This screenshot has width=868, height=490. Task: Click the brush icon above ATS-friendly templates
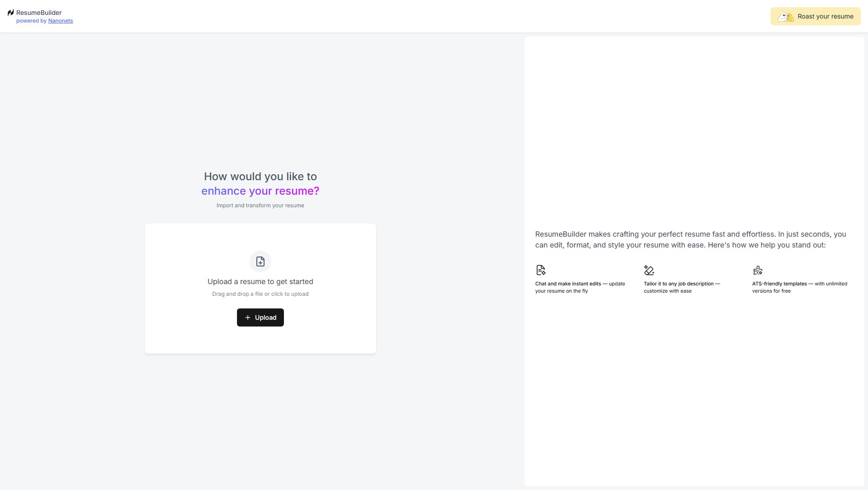pyautogui.click(x=758, y=270)
